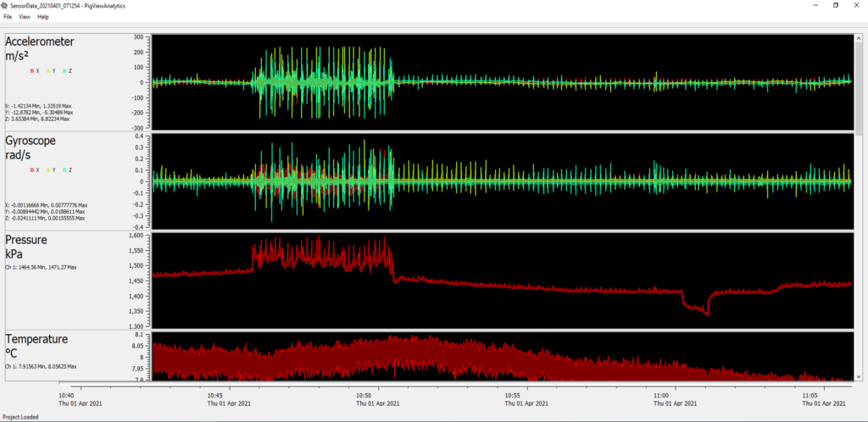Click Temperature stat 'Ch 1: 7.91563 Min, 8.05625 Max'
The image size is (868, 422).
41,366
